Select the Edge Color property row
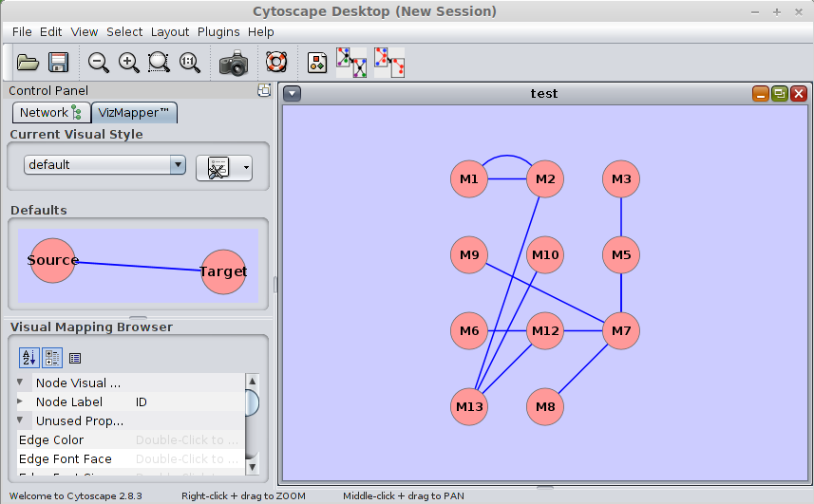Viewport: 814px width, 504px height. point(131,439)
